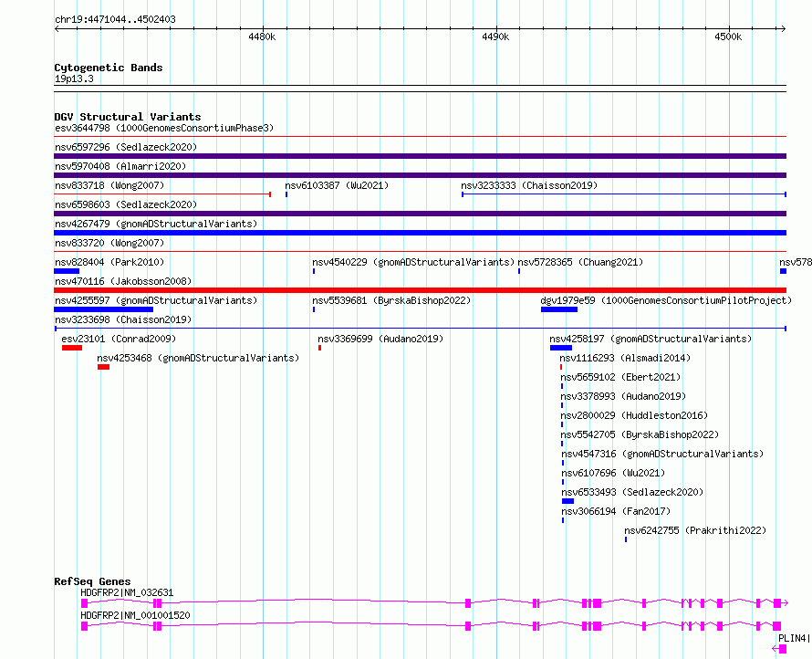Click the purple nsv5970408 variant bar
Image resolution: width=812 pixels, height=659 pixels.
coord(420,175)
